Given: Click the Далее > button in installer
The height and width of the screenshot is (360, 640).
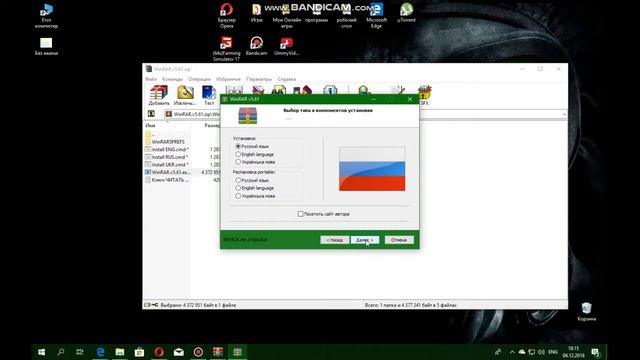Looking at the screenshot, I should (365, 240).
